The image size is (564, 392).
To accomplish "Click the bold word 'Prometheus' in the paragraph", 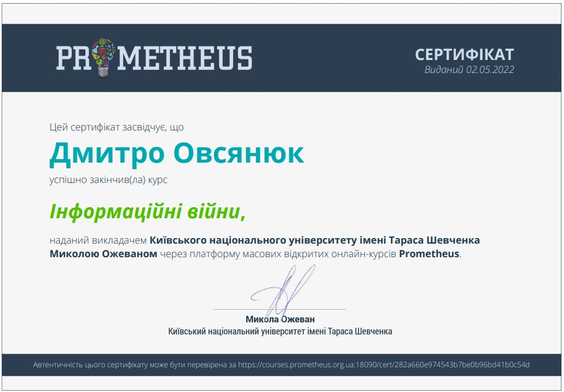I will pyautogui.click(x=429, y=254).
